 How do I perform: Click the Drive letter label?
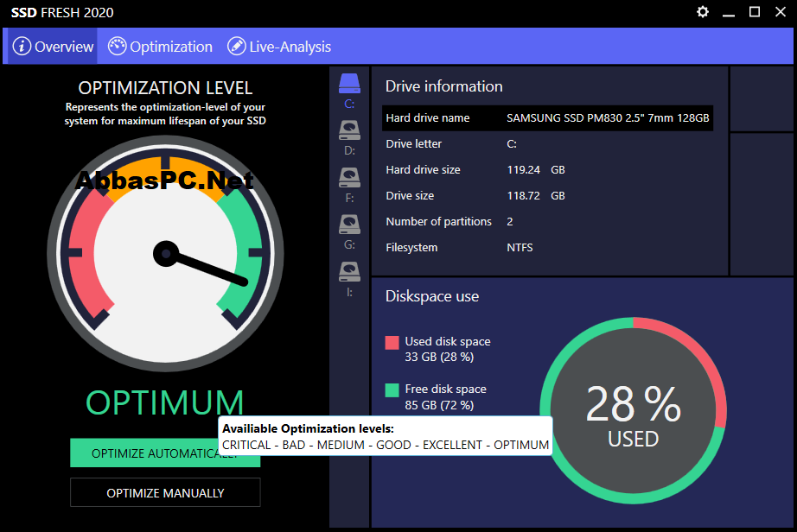tap(413, 143)
